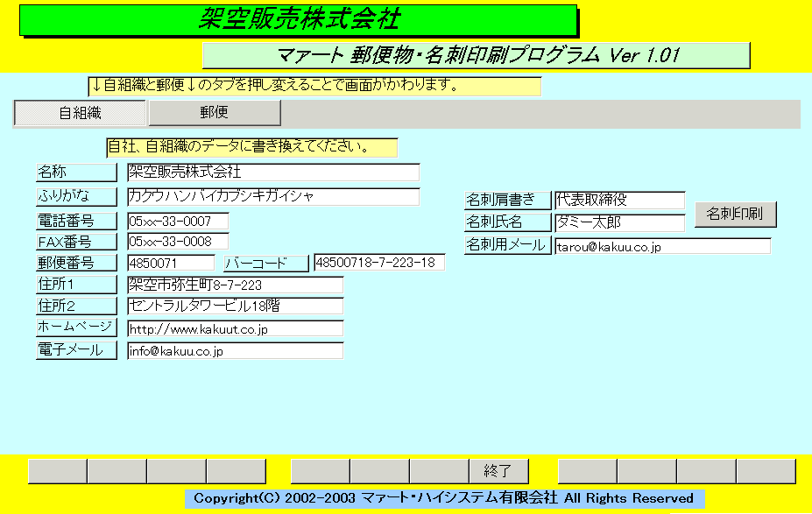This screenshot has height=514, width=812.
Task: Click the ホームページ label
Action: point(76,327)
